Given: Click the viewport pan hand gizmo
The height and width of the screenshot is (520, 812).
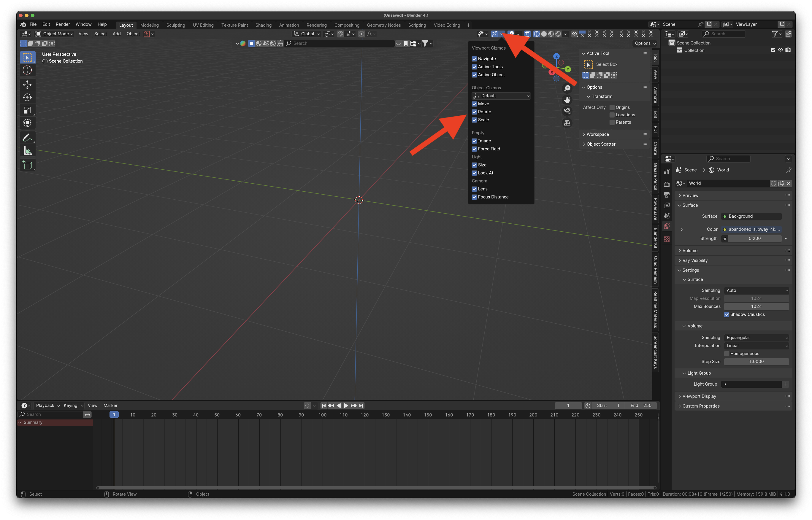Looking at the screenshot, I should [x=567, y=100].
